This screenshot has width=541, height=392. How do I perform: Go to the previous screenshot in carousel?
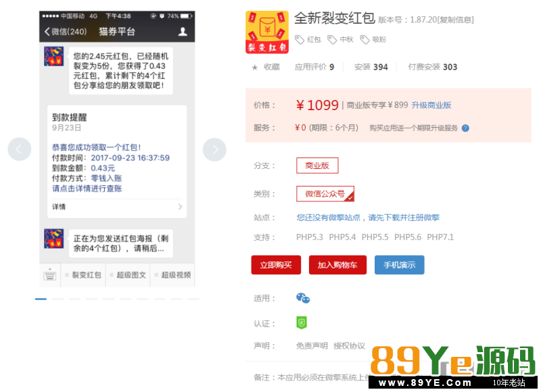point(20,149)
